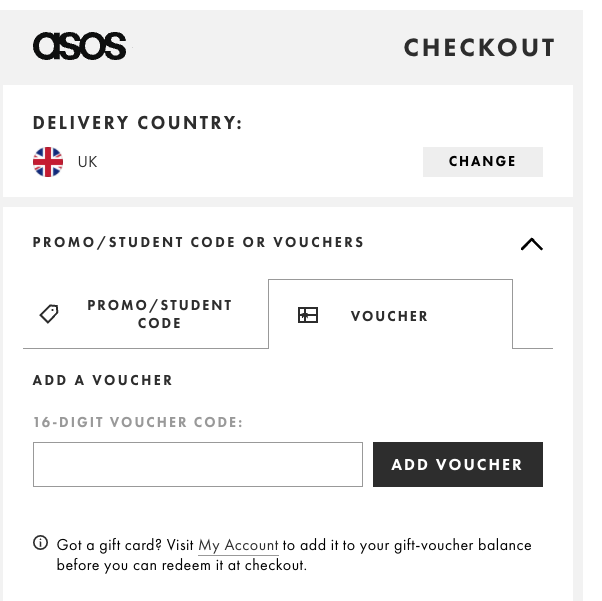The width and height of the screenshot is (602, 601).
Task: Change the delivery country
Action: [483, 162]
